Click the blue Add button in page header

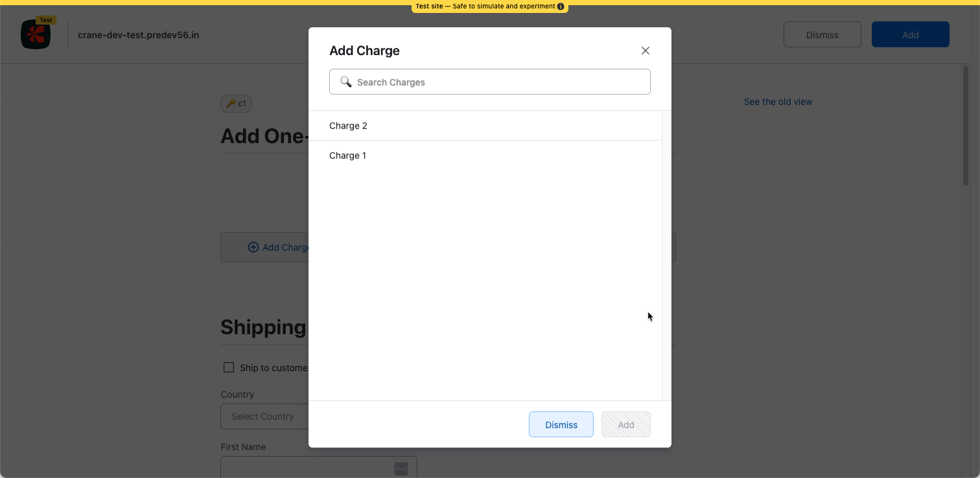pos(910,35)
